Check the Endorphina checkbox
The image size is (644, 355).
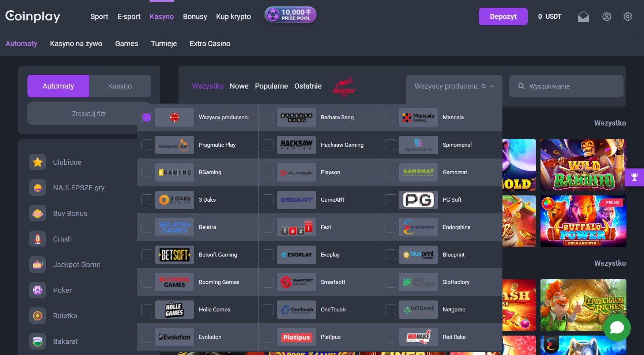[391, 227]
